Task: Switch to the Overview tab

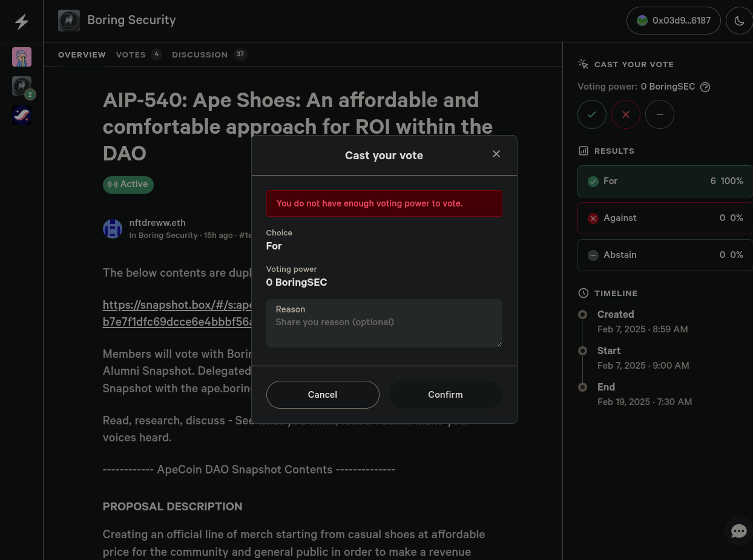Action: pos(82,54)
